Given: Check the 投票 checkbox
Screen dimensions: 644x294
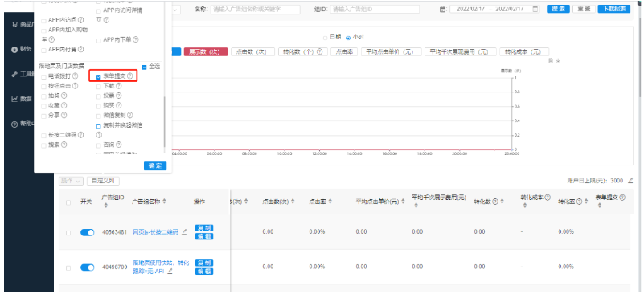Looking at the screenshot, I should [x=99, y=96].
